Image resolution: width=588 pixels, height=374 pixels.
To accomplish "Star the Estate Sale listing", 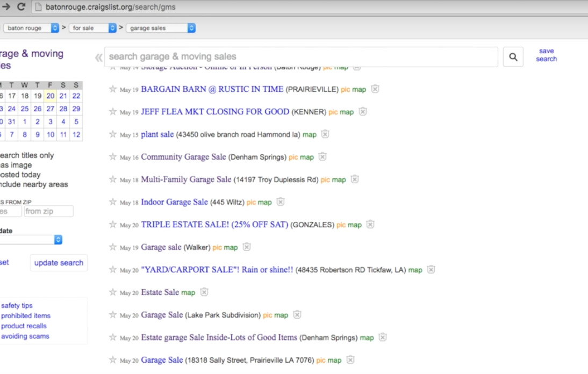I will coord(112,292).
